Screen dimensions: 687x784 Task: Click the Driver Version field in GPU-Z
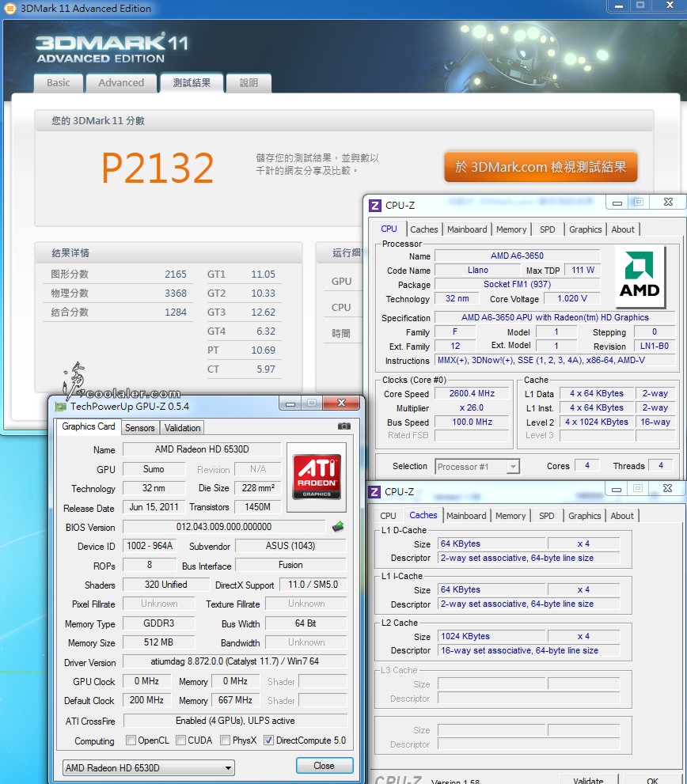coord(234,661)
